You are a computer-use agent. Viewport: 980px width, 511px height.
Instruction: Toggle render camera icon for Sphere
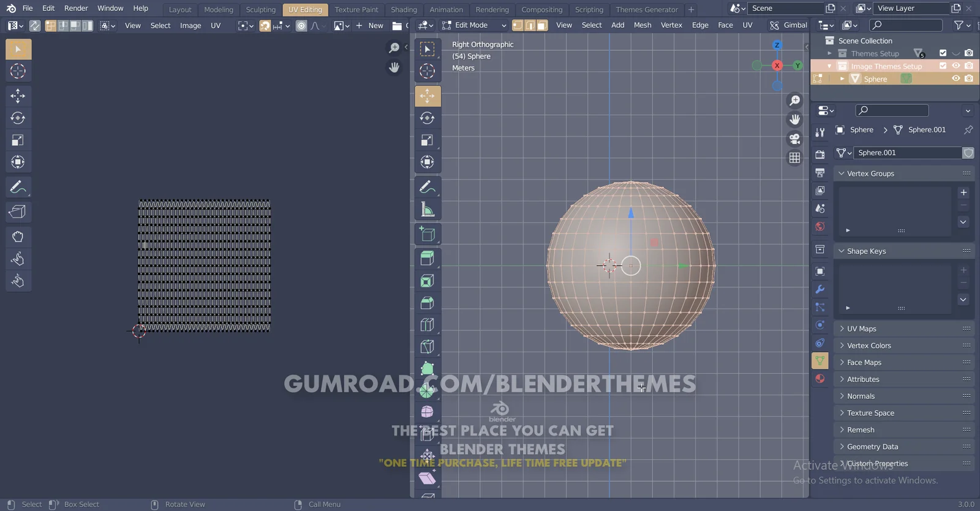(968, 78)
